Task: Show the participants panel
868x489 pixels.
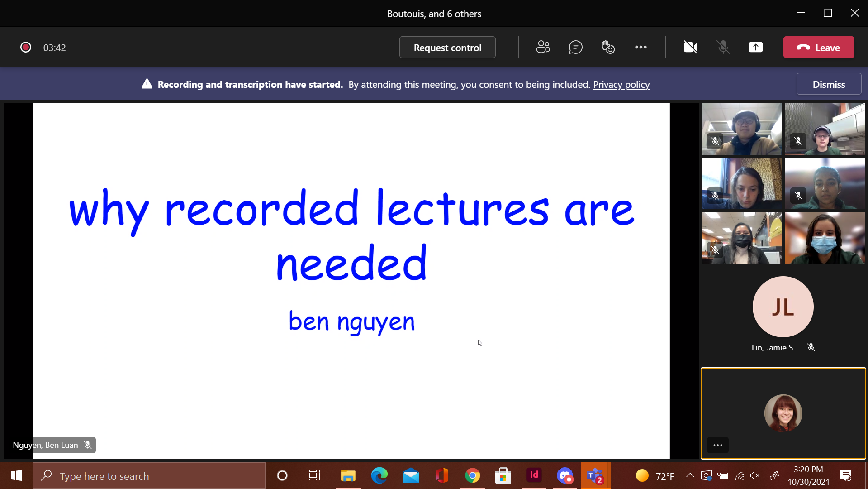Action: [543, 47]
